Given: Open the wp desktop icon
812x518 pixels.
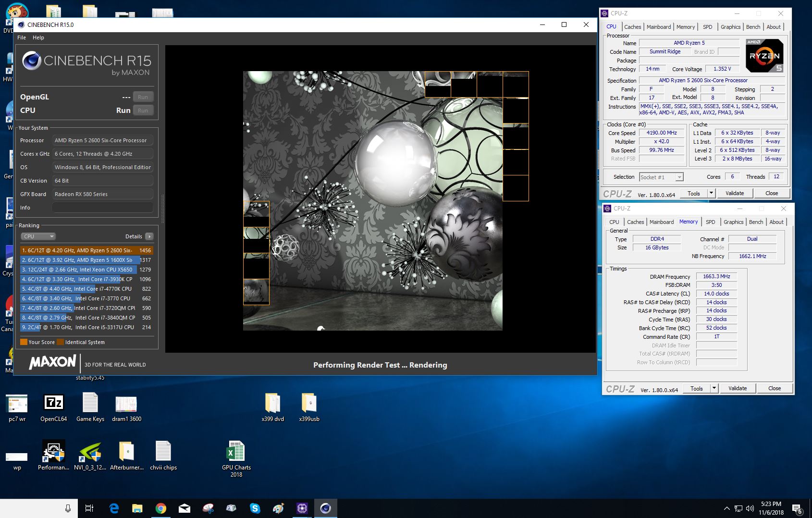Looking at the screenshot, I should pos(17,460).
